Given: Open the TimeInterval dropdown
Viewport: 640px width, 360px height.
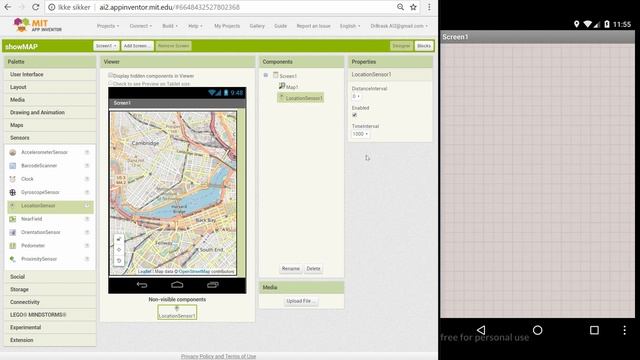Looking at the screenshot, I should [x=360, y=134].
